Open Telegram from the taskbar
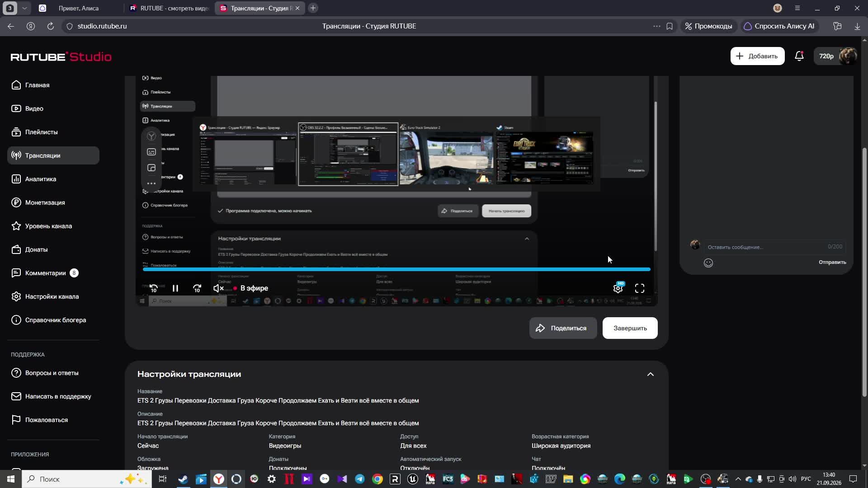 pyautogui.click(x=359, y=479)
